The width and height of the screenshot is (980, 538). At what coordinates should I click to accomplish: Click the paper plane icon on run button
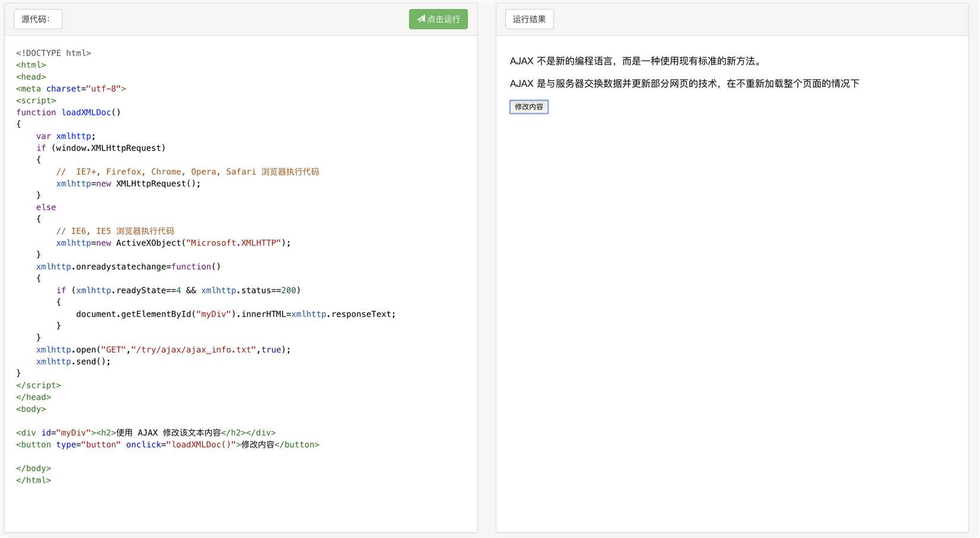(421, 19)
